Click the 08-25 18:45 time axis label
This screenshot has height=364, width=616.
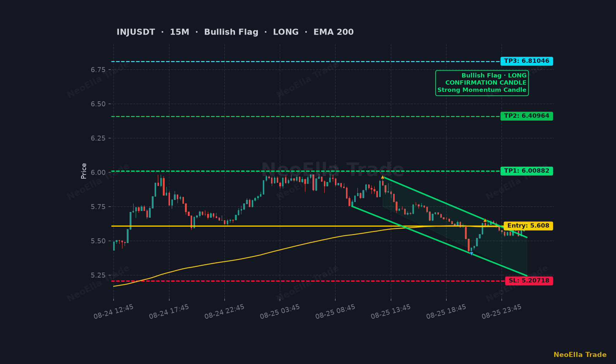tap(446, 312)
